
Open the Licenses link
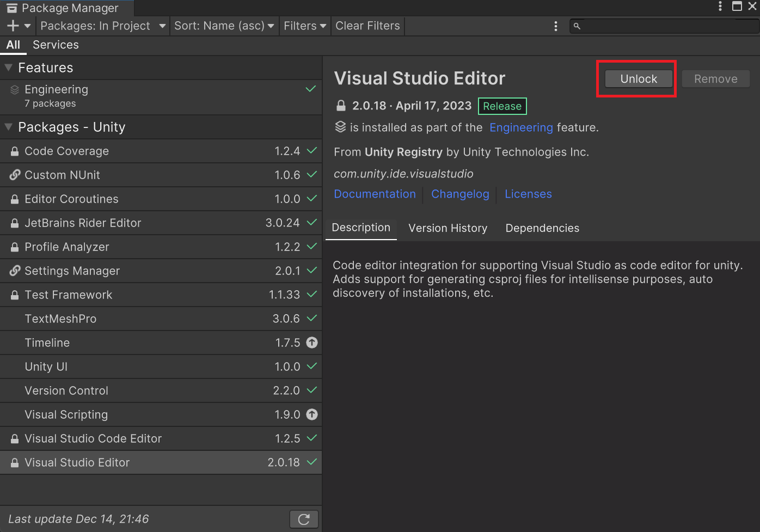point(528,194)
